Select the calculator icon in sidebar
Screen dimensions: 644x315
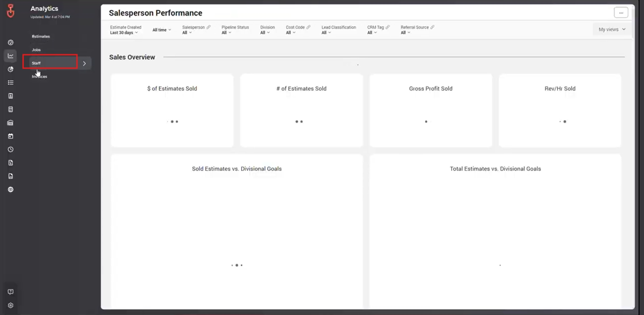pos(10,109)
